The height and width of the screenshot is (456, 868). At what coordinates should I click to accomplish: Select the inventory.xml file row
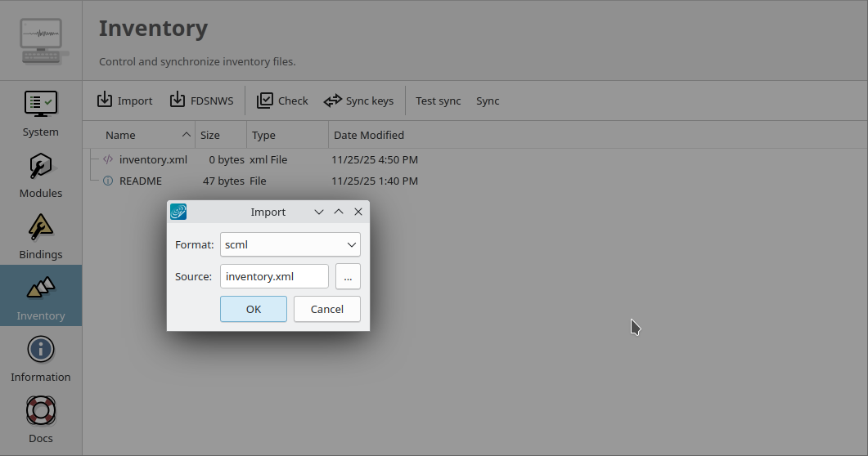click(153, 159)
